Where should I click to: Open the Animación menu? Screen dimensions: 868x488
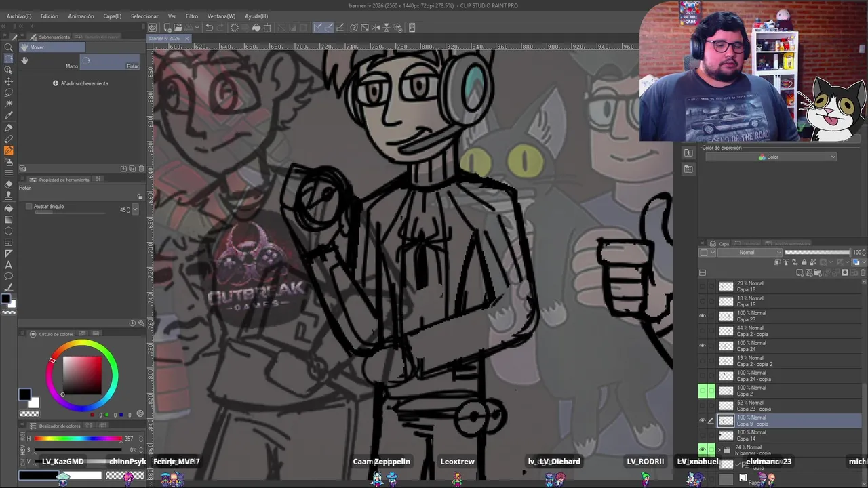pos(81,16)
